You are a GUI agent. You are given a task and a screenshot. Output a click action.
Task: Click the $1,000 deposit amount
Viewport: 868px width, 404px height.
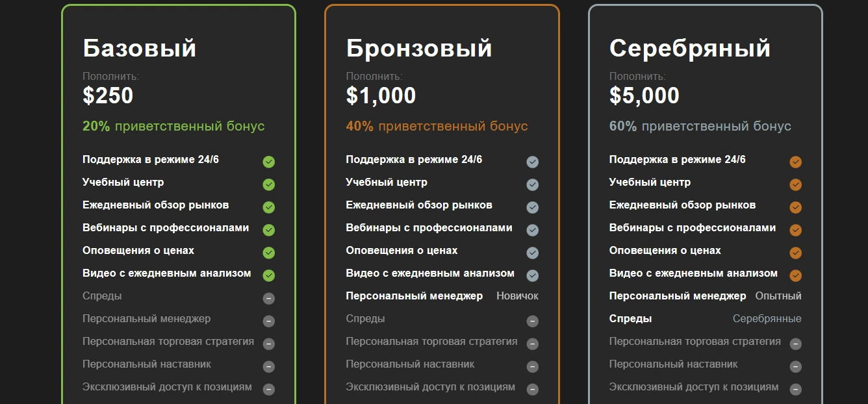[381, 95]
